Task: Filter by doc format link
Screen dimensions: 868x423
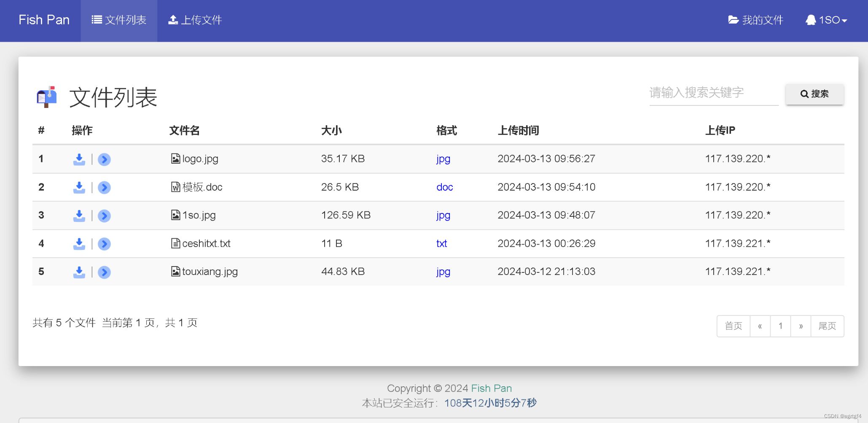Action: click(444, 187)
